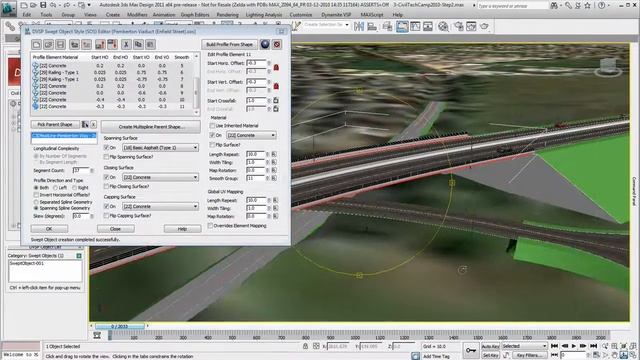Open the Selected key filter dropdown
640x360 pixels.
point(524,346)
